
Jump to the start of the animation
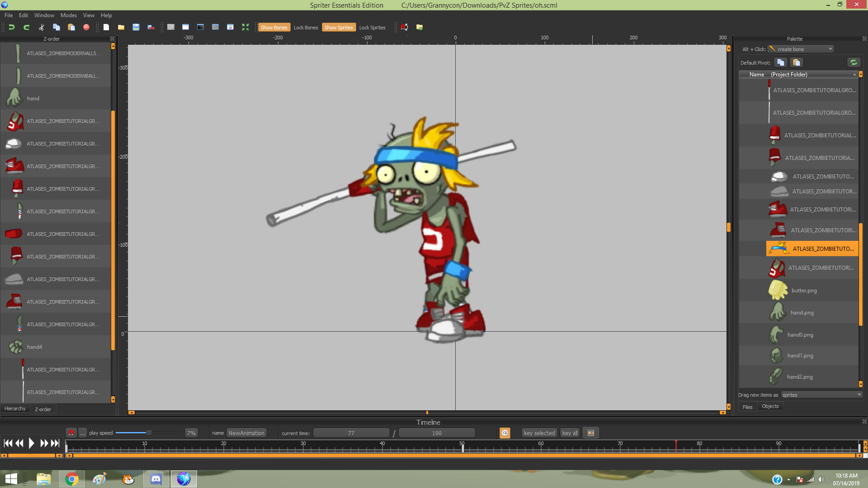click(x=8, y=443)
